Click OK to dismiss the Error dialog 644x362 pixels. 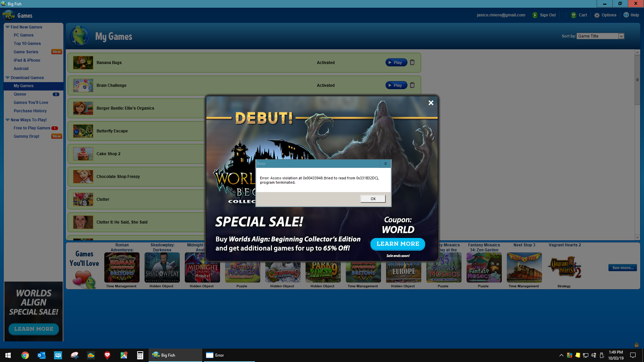coord(373,198)
